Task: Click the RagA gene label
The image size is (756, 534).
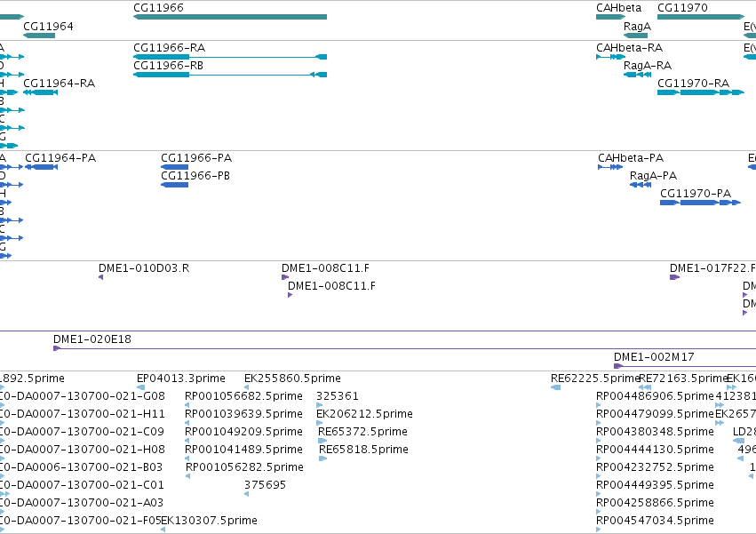Action: 637,26
